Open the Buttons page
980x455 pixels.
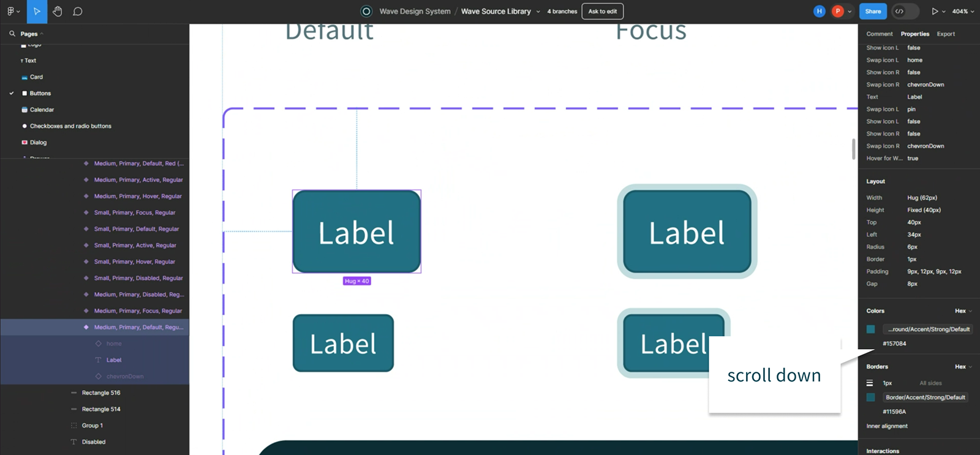pos(40,93)
